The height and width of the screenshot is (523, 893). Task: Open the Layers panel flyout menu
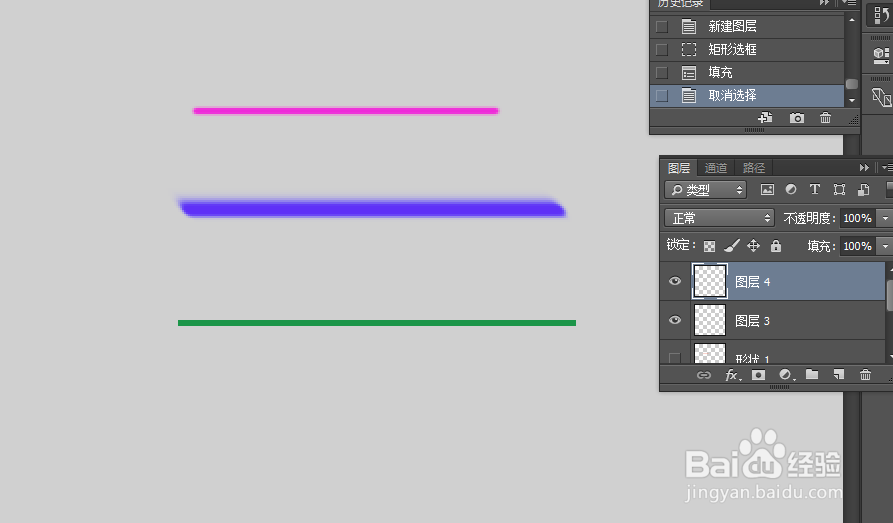coord(887,167)
